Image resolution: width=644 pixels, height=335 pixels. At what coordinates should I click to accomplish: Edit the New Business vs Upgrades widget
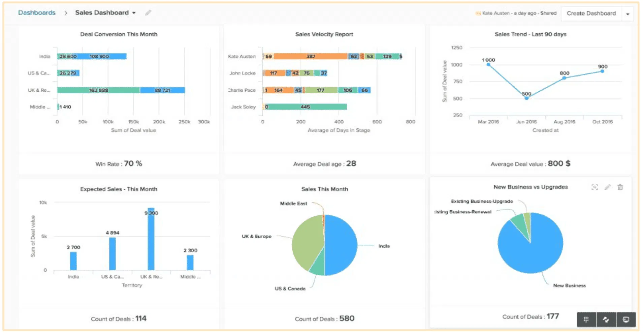coord(607,187)
